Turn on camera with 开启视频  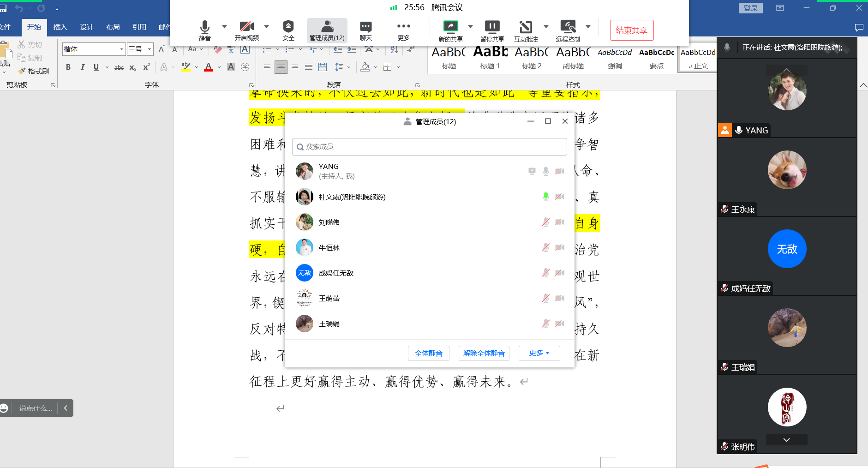(x=246, y=27)
